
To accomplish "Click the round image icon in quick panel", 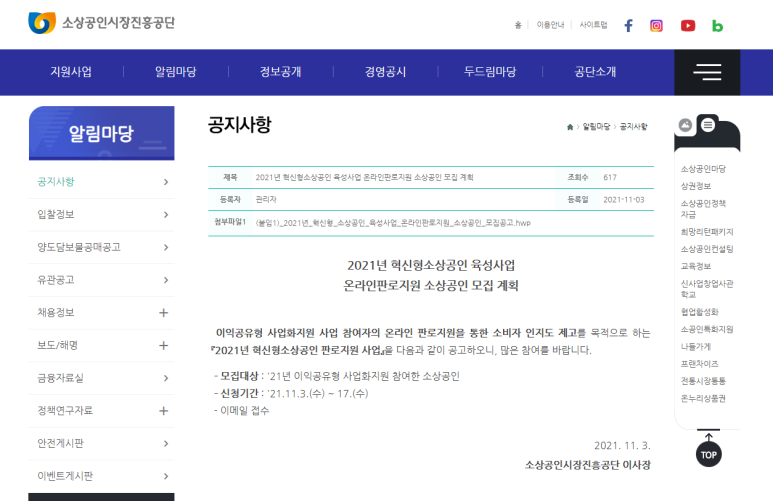I will pos(685,125).
